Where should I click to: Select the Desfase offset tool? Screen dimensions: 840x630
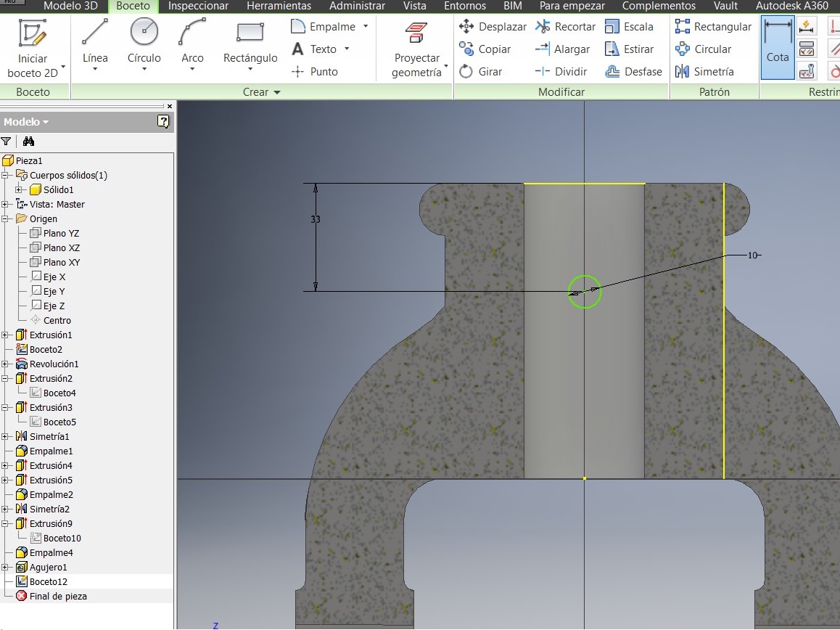click(x=633, y=71)
